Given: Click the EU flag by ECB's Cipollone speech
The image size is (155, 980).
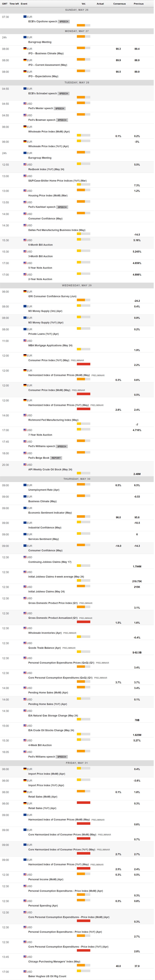Looking at the screenshot, I should 25,17.
